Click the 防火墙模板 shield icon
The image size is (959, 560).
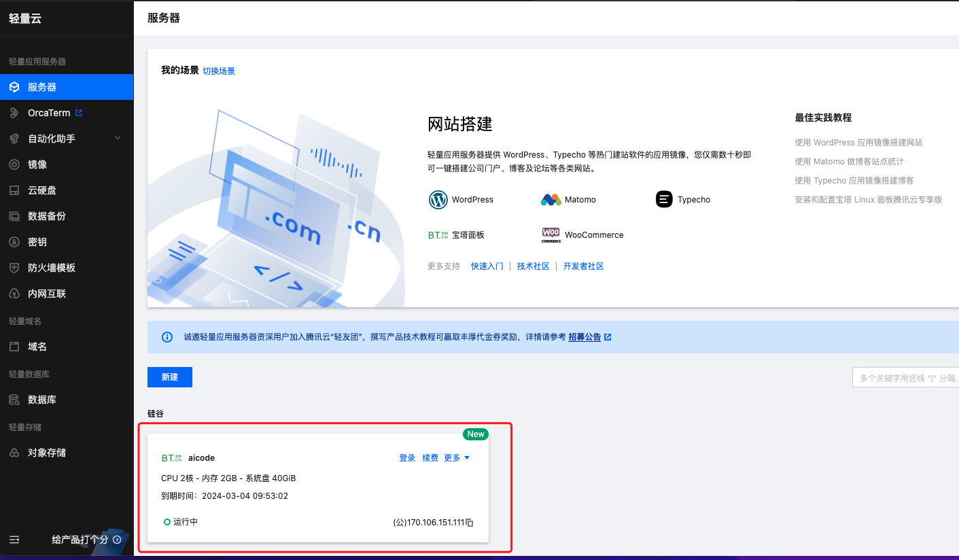click(x=14, y=268)
